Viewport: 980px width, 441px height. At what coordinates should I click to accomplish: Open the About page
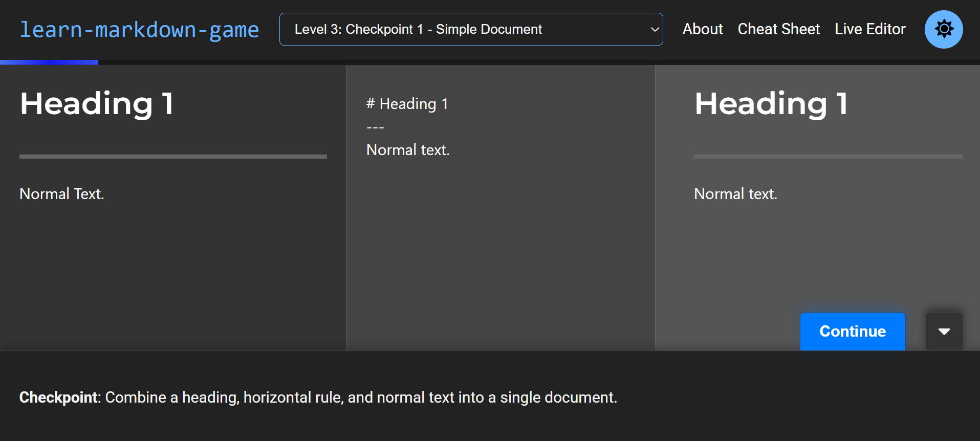(702, 29)
